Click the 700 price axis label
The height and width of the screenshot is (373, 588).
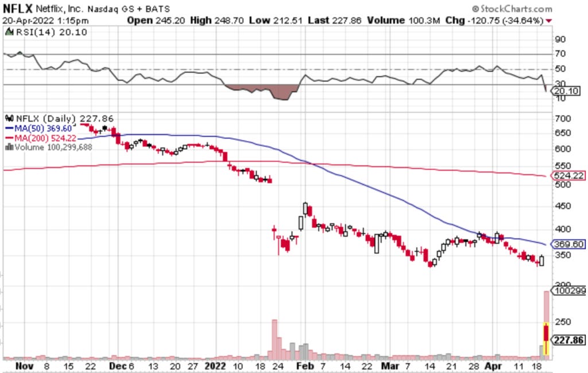pos(563,119)
